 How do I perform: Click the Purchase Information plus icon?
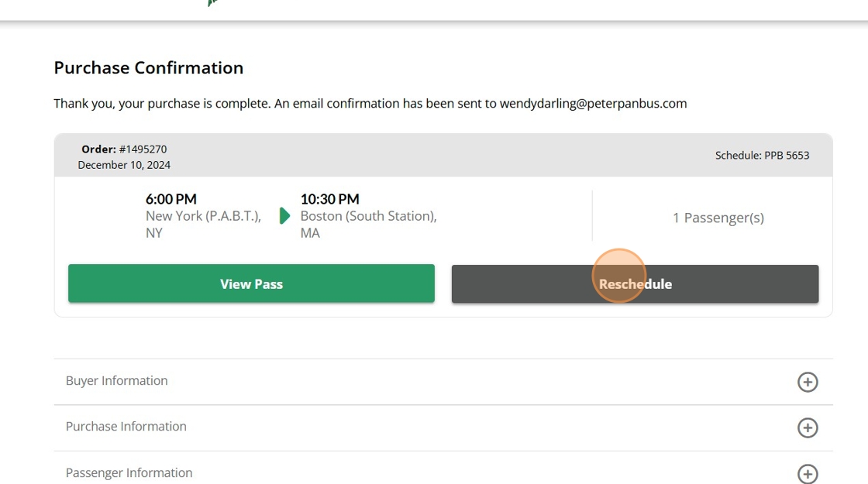pyautogui.click(x=808, y=427)
